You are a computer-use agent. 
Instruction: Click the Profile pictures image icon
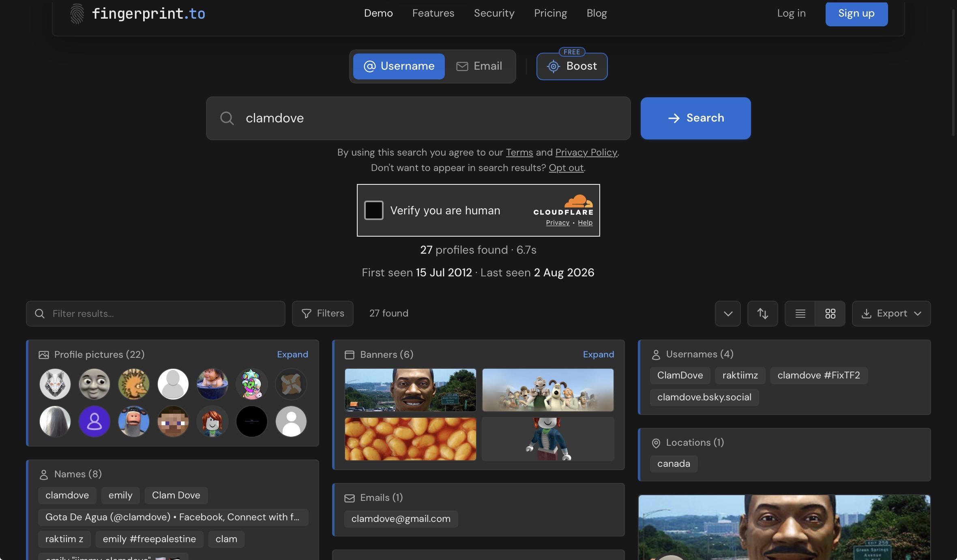click(43, 355)
